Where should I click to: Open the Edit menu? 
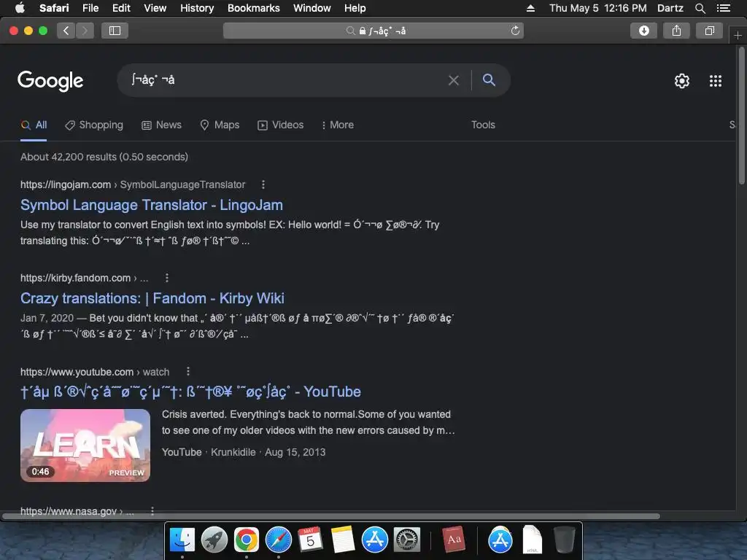[x=121, y=8]
